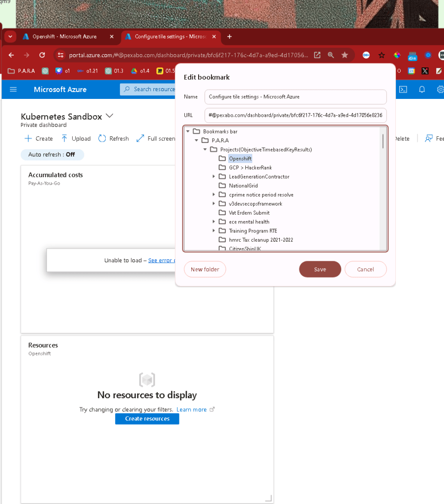Click Create resources button
The height and width of the screenshot is (504, 444).
[147, 419]
